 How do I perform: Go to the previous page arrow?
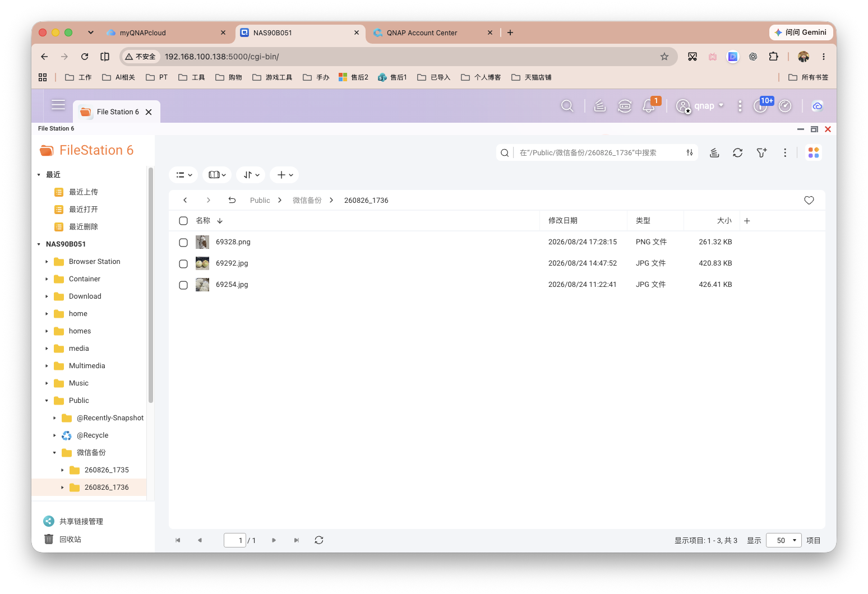click(200, 540)
